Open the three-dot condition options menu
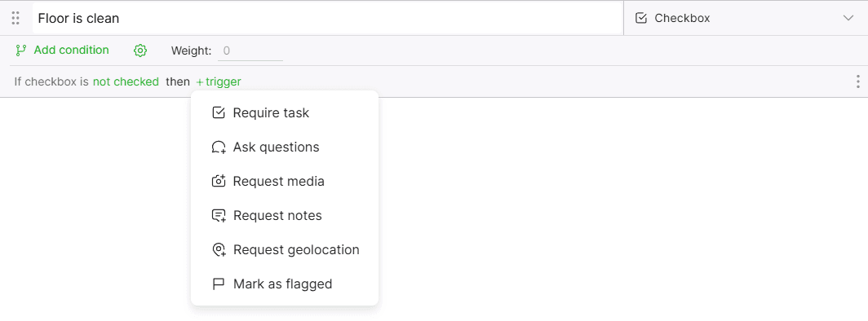 pos(857,81)
